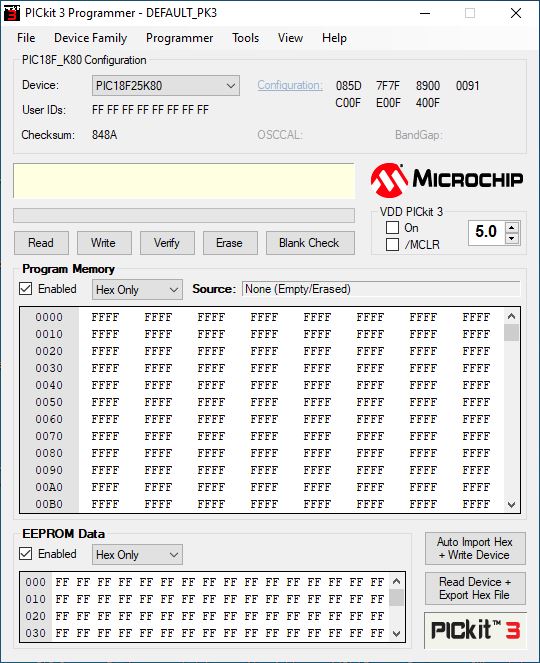This screenshot has height=663, width=540.
Task: Click program memory address row 0000
Action: point(49,317)
